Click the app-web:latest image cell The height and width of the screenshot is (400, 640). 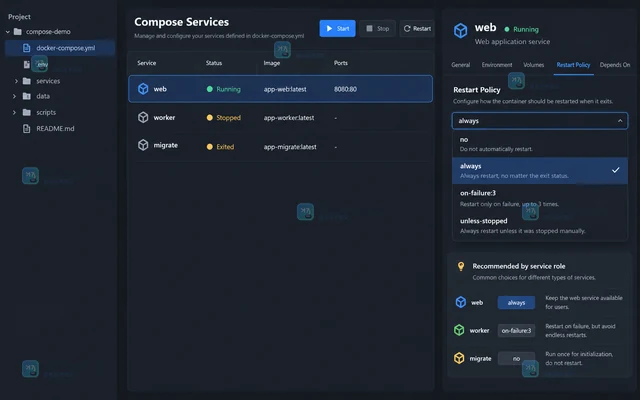click(x=285, y=89)
